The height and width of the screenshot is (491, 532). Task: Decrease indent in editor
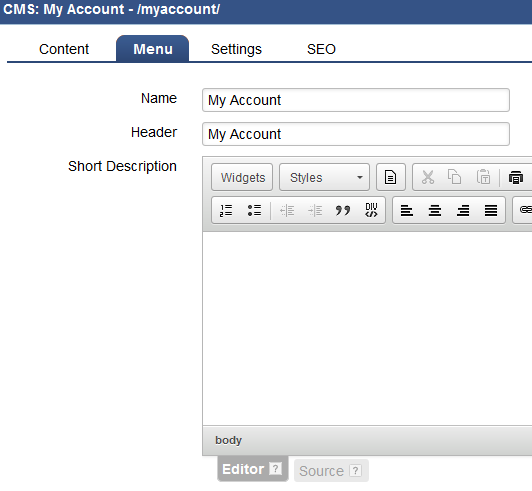tap(287, 210)
